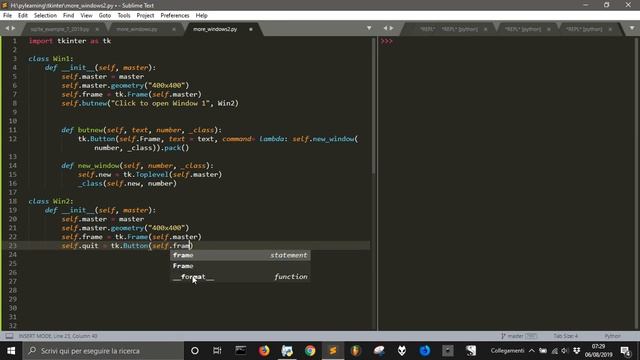
Task: Click the unsaved dot on more_windows2.py tab
Action: coord(251,29)
